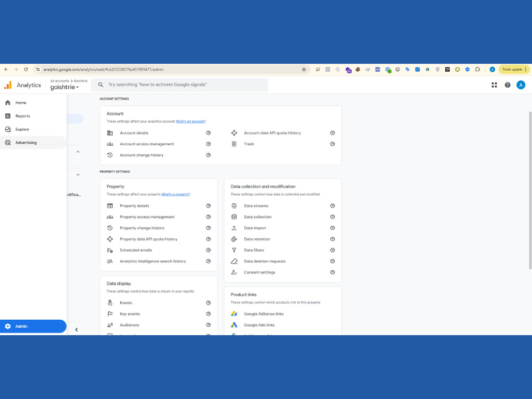Open help for Property change history

click(209, 228)
